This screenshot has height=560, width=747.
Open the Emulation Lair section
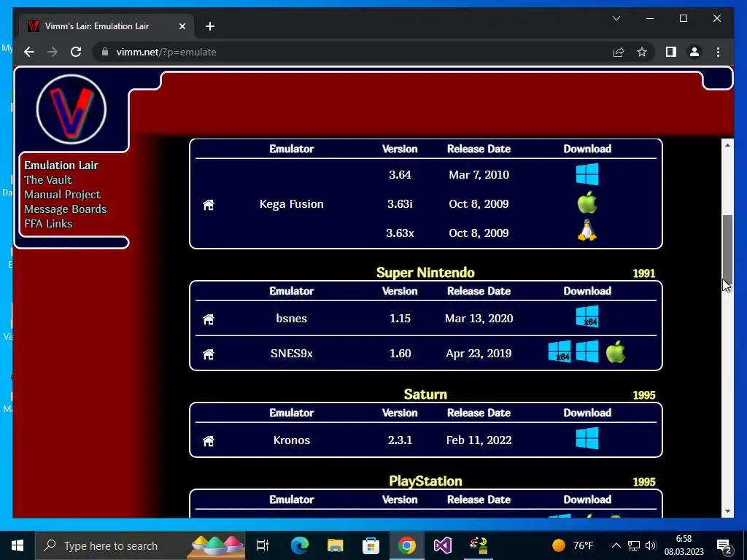point(61,166)
